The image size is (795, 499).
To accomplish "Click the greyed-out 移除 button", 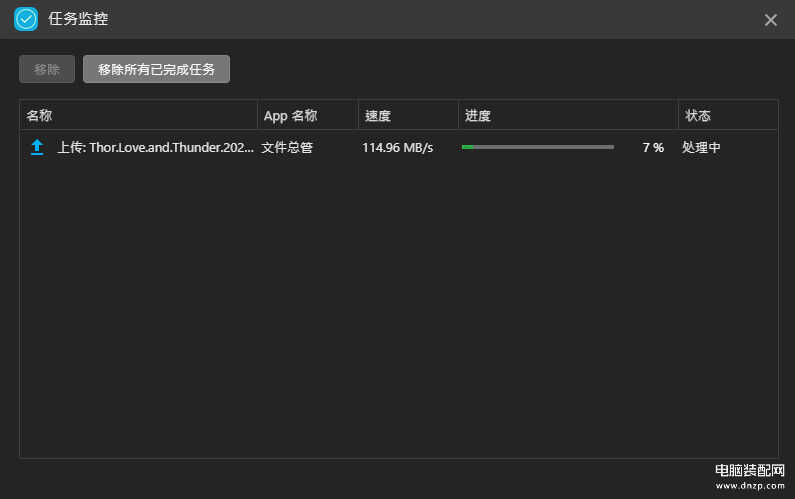I will tap(47, 69).
